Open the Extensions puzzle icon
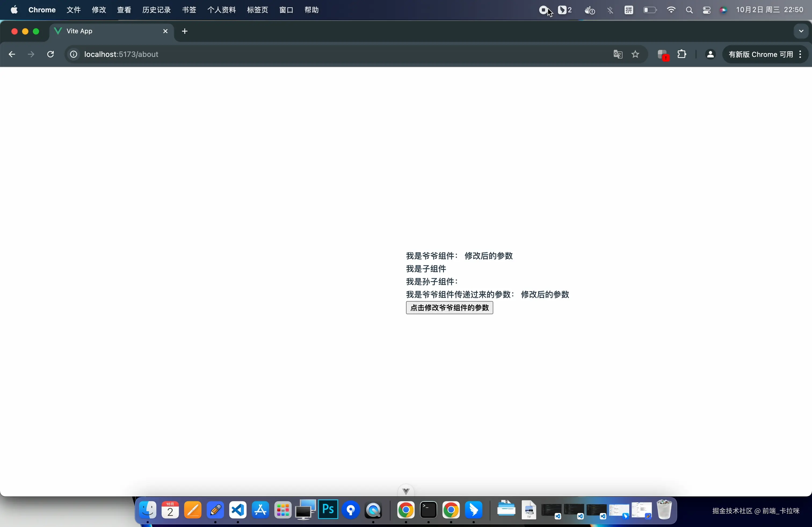The image size is (812, 527). [x=682, y=54]
